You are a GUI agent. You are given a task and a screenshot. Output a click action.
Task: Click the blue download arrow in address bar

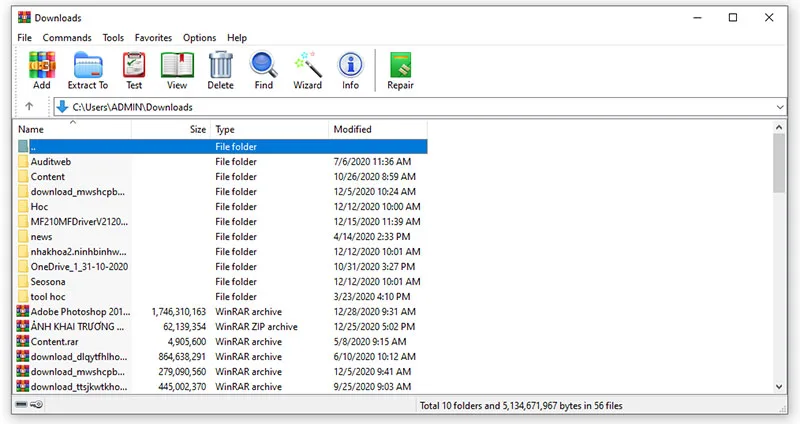coord(62,107)
